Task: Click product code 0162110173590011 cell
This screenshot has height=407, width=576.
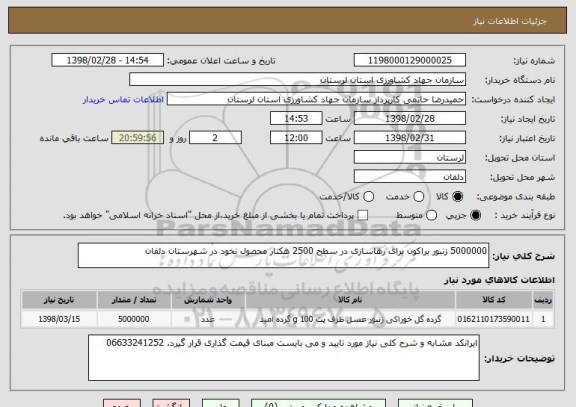Action: coord(494,319)
